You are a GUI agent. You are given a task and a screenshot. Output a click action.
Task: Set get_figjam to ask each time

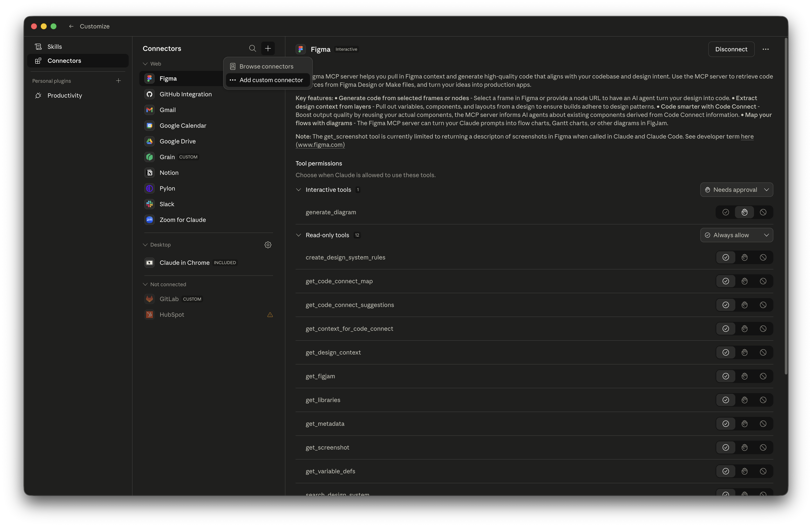(744, 376)
